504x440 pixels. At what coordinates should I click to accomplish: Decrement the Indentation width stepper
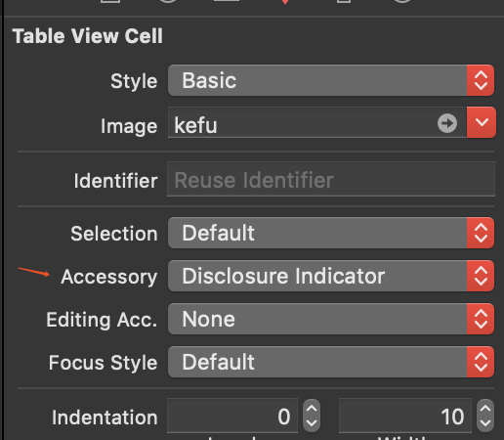485,423
